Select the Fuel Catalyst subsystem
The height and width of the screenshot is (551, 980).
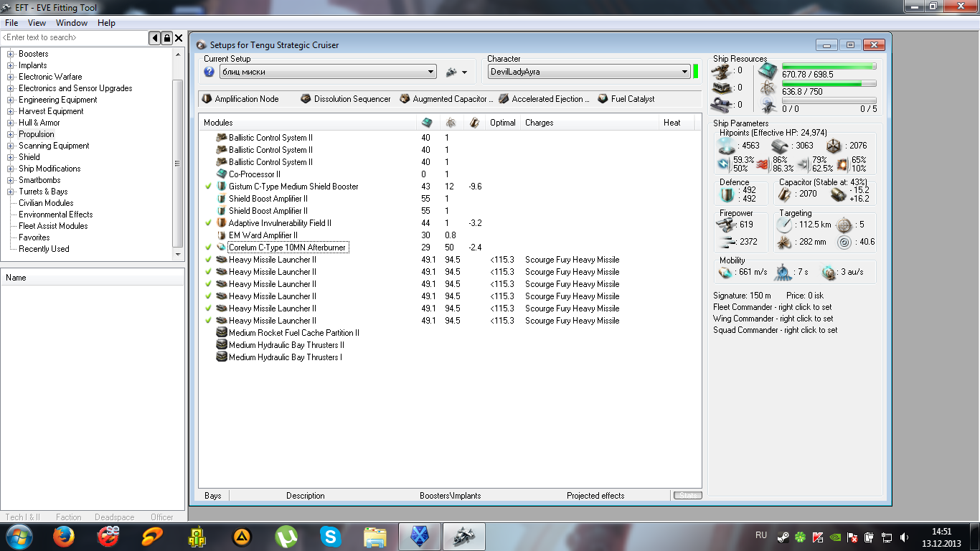coord(626,99)
